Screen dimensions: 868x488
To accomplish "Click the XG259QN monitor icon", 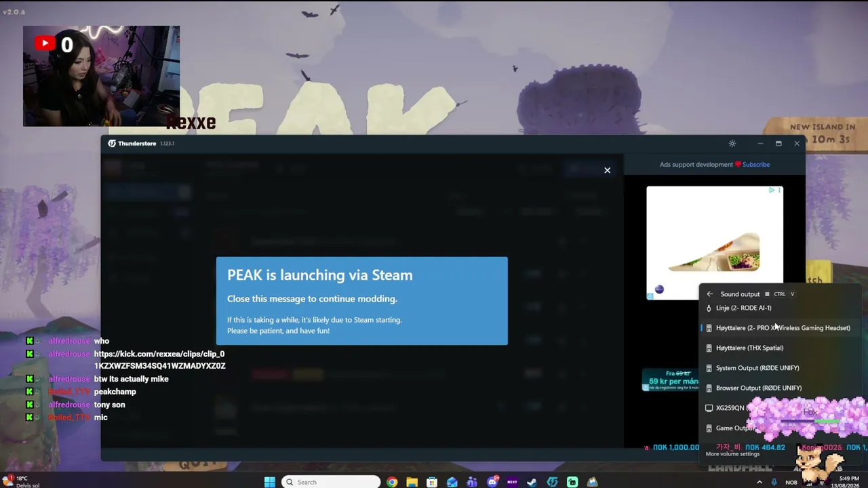I will click(x=709, y=408).
